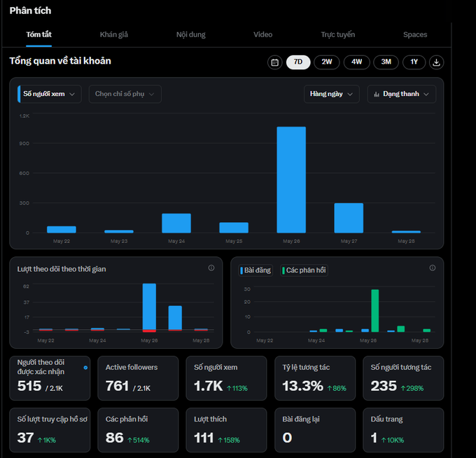This screenshot has width=476, height=458.
Task: Select the 1Y time range
Action: (x=414, y=62)
